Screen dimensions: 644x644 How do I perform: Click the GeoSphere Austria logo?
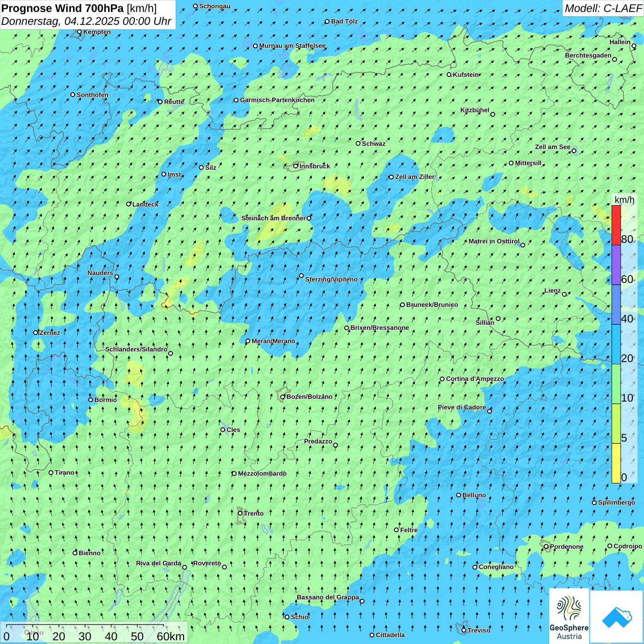569,616
